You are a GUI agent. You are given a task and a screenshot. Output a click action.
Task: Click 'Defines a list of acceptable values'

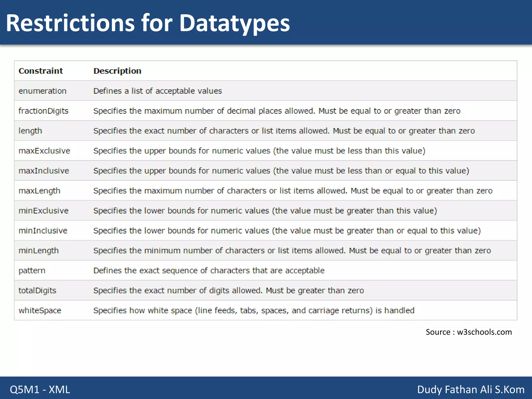point(157,91)
